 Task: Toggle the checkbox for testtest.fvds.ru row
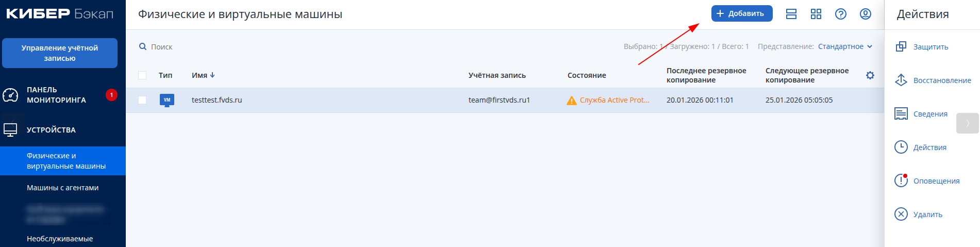(x=142, y=100)
